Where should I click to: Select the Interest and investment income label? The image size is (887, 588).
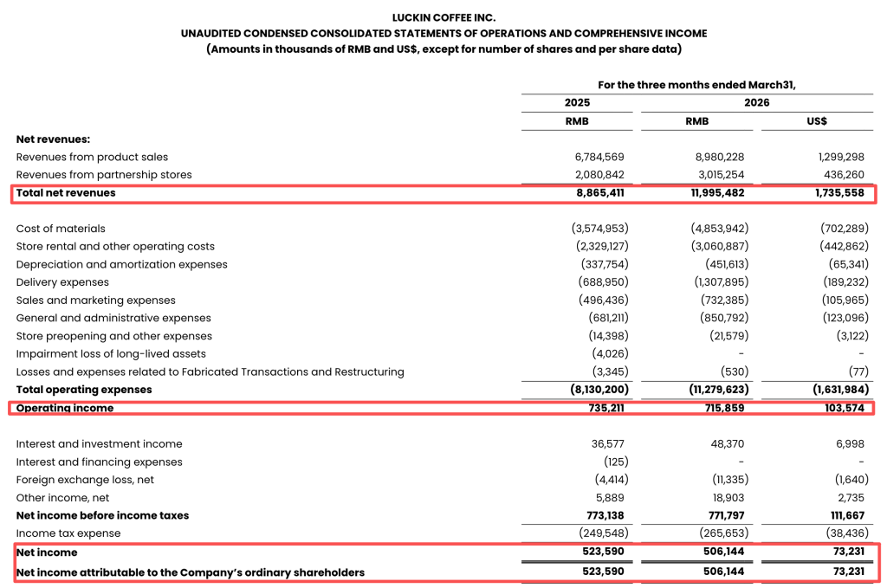tap(99, 443)
